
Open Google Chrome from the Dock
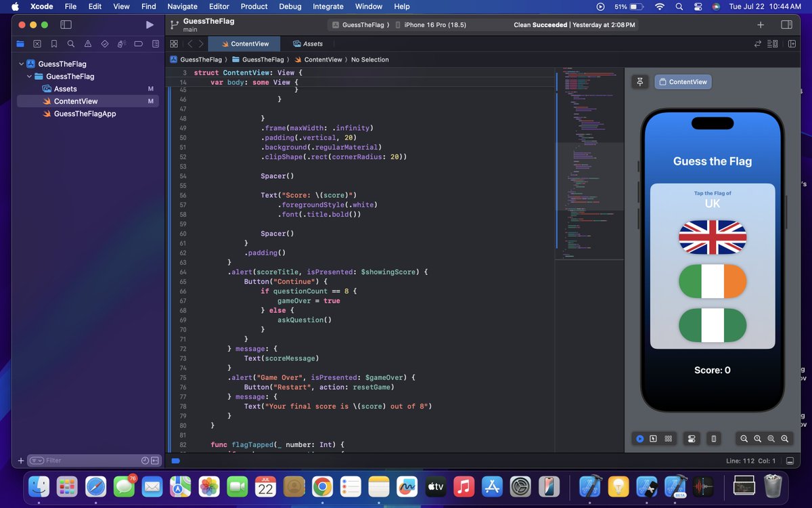click(322, 486)
